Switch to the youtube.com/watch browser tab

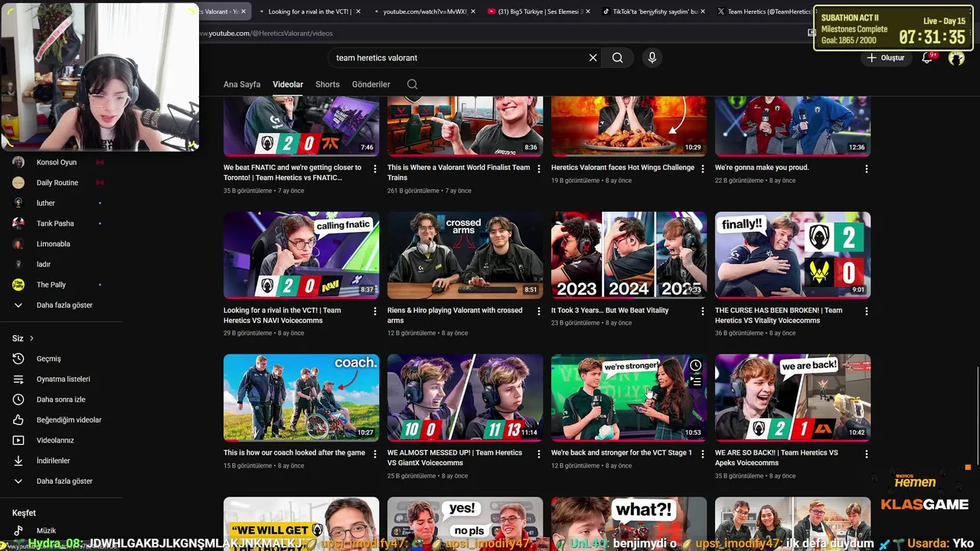click(x=423, y=11)
